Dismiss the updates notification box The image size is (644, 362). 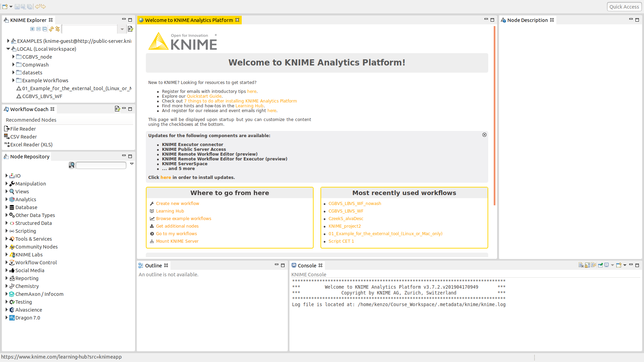(484, 135)
